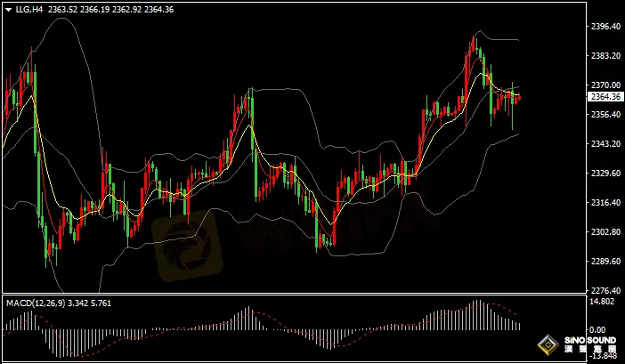Screen dimensions: 625x364
Task: Select OHLC values 2363.52 2366.19 2362.92 2364.36
Action: [110, 10]
